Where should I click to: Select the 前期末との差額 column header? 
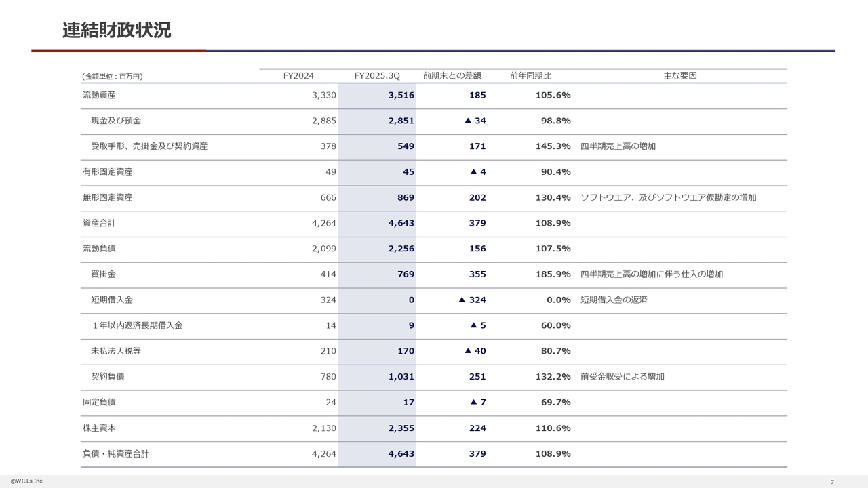[452, 76]
